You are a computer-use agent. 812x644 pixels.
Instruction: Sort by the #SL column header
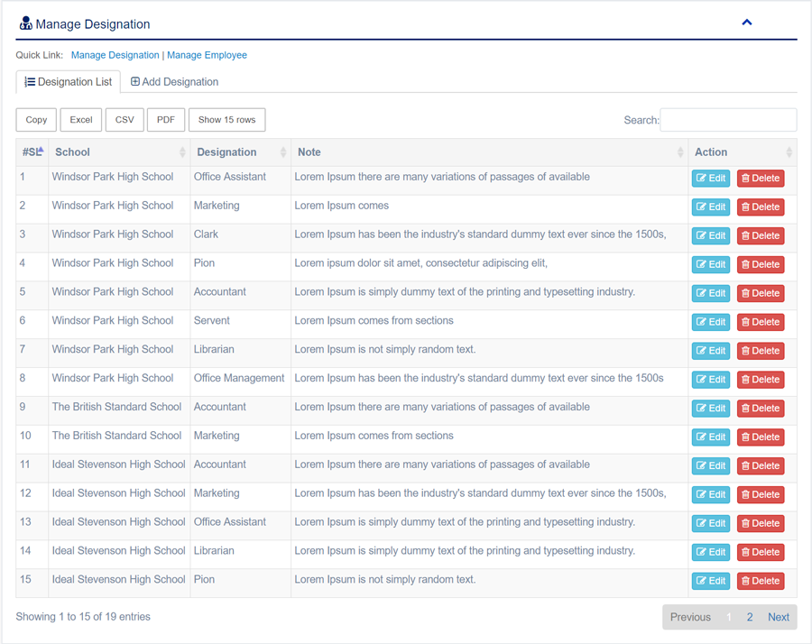coord(32,152)
